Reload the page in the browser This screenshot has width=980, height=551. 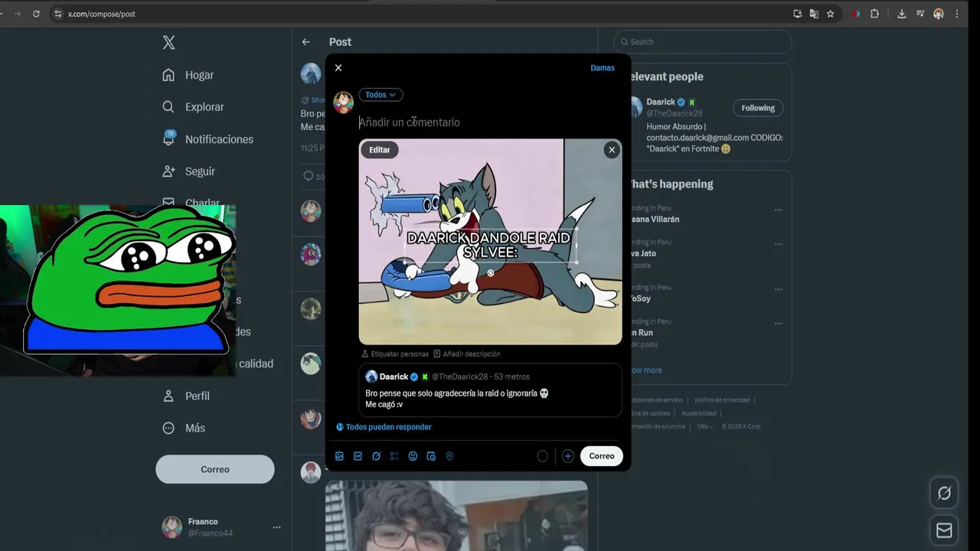point(36,14)
